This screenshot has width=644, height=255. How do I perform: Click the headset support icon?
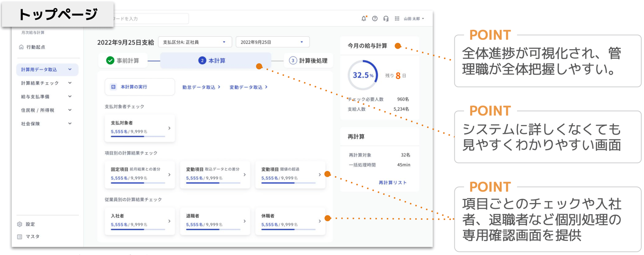pyautogui.click(x=386, y=19)
